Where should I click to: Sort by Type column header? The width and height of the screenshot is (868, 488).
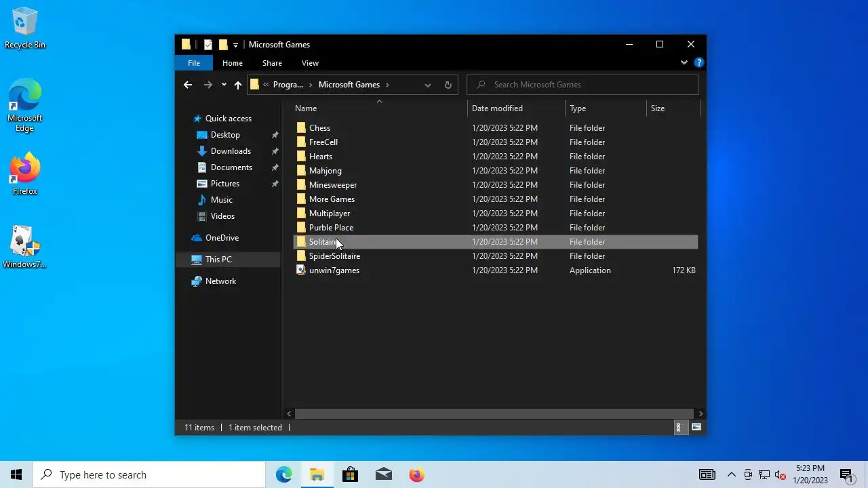[606, 108]
